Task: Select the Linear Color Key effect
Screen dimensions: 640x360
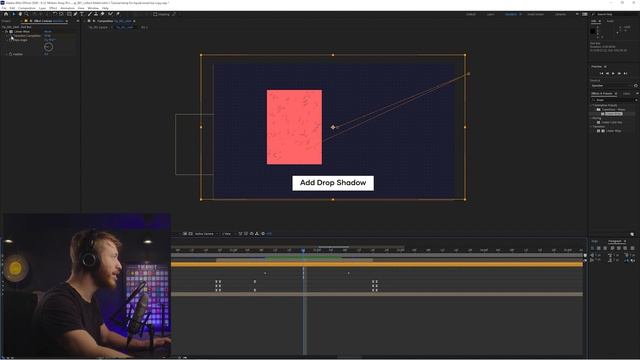Action: pyautogui.click(x=611, y=122)
